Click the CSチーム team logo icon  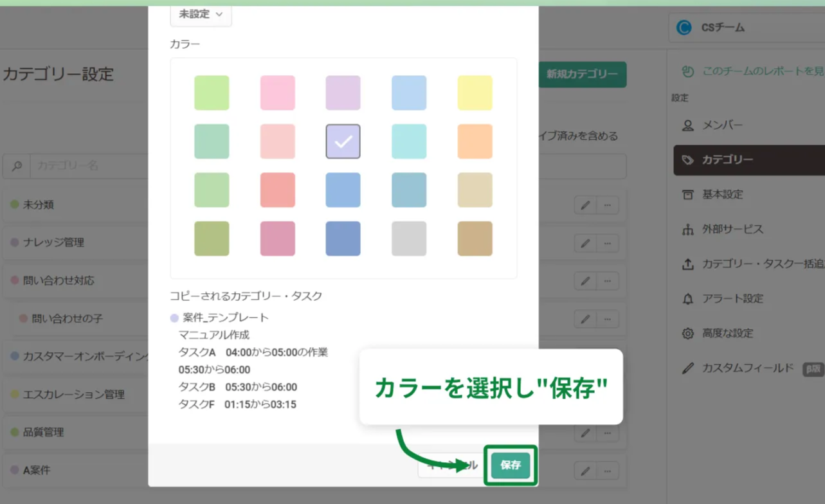click(x=684, y=28)
